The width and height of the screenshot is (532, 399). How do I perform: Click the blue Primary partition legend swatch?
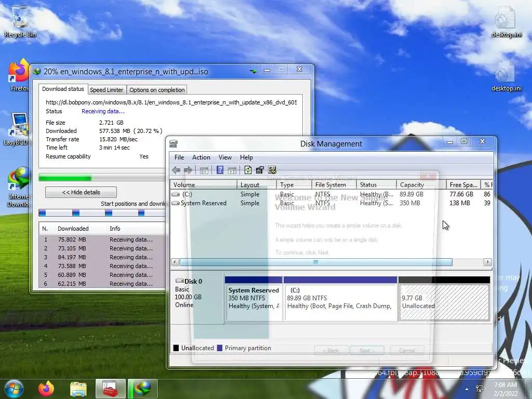[220, 348]
